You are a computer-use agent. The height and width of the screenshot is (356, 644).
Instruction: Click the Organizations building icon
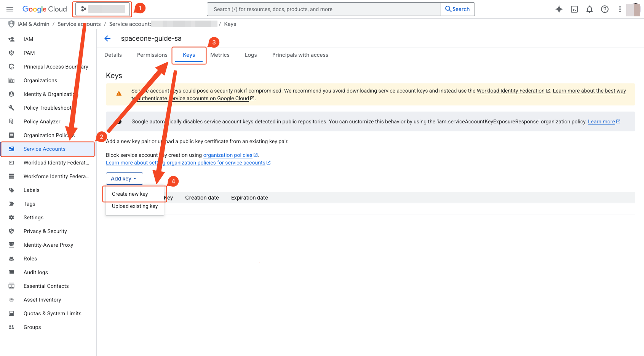[11, 80]
